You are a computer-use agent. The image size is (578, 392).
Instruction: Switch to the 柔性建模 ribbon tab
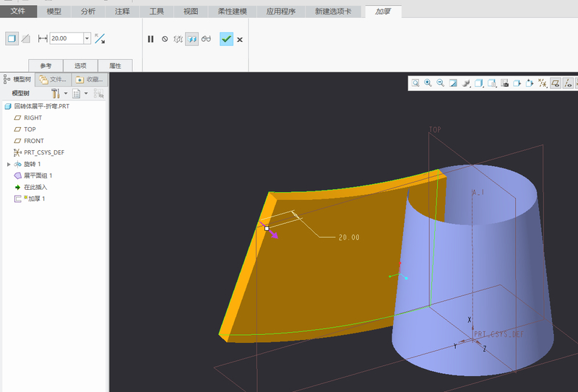pyautogui.click(x=232, y=12)
